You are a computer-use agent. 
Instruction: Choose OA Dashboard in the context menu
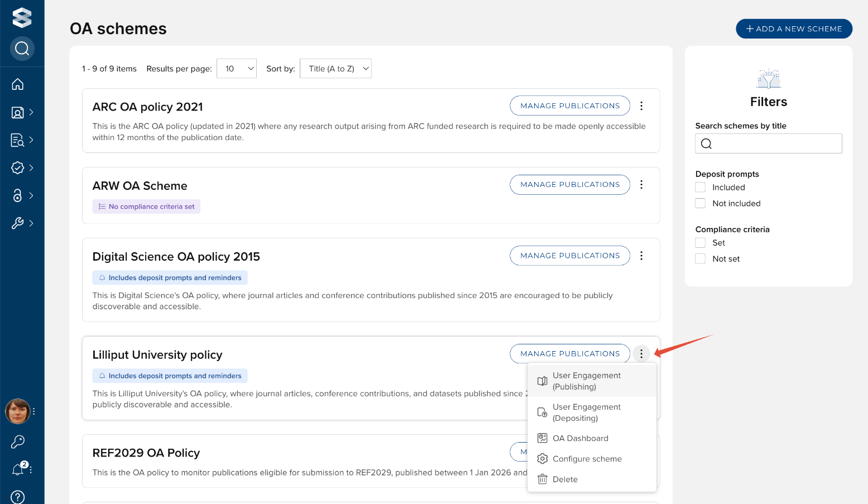[580, 439]
